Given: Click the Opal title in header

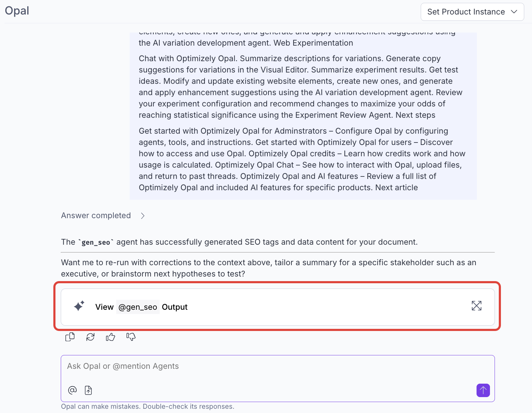Looking at the screenshot, I should click(x=17, y=11).
